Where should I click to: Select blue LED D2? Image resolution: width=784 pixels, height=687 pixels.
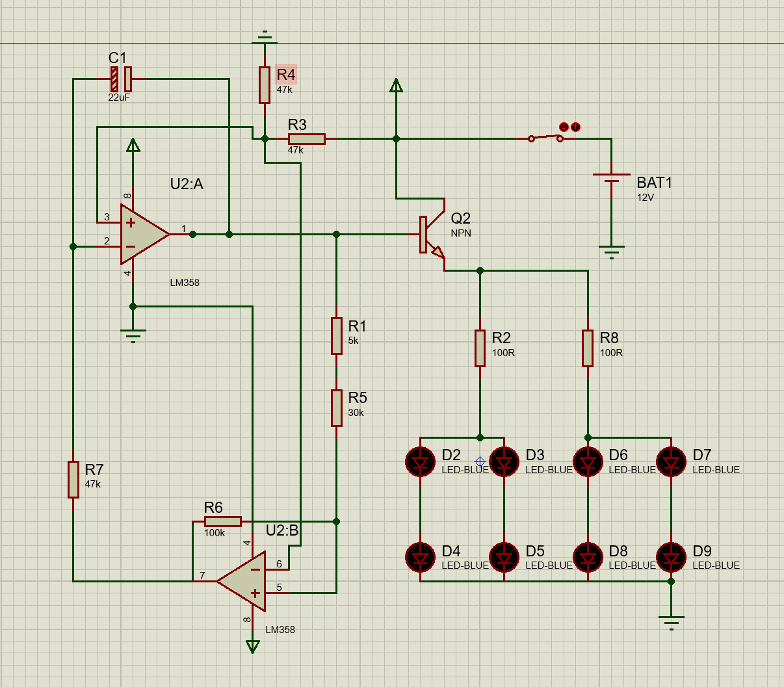(420, 462)
